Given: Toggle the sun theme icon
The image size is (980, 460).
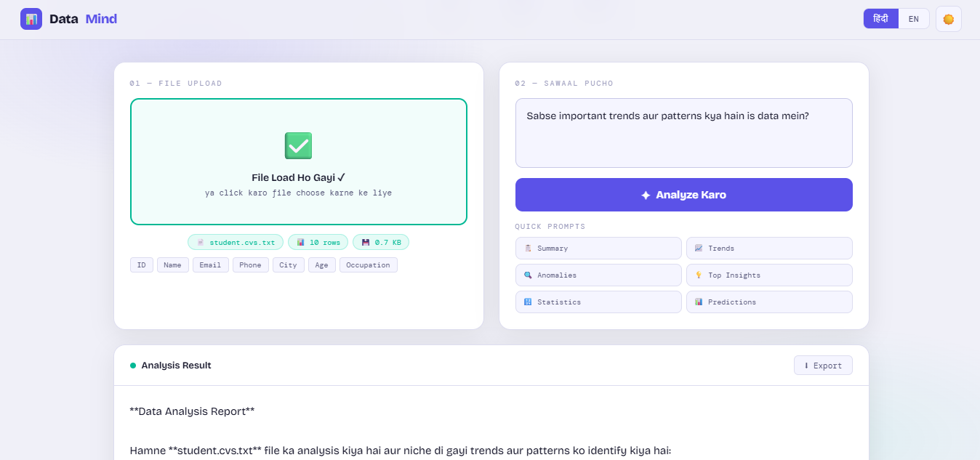Looking at the screenshot, I should (x=948, y=19).
